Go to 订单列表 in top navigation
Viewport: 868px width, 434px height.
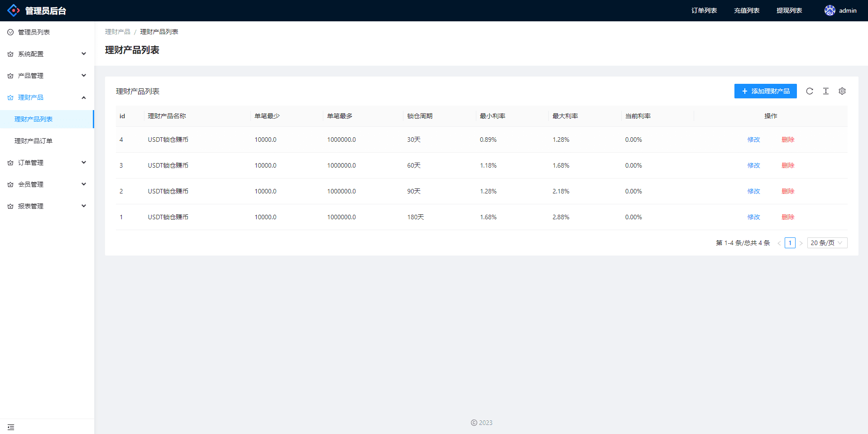tap(704, 10)
